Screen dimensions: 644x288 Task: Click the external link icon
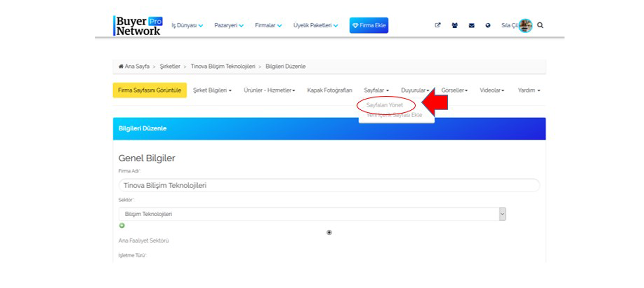(x=436, y=25)
